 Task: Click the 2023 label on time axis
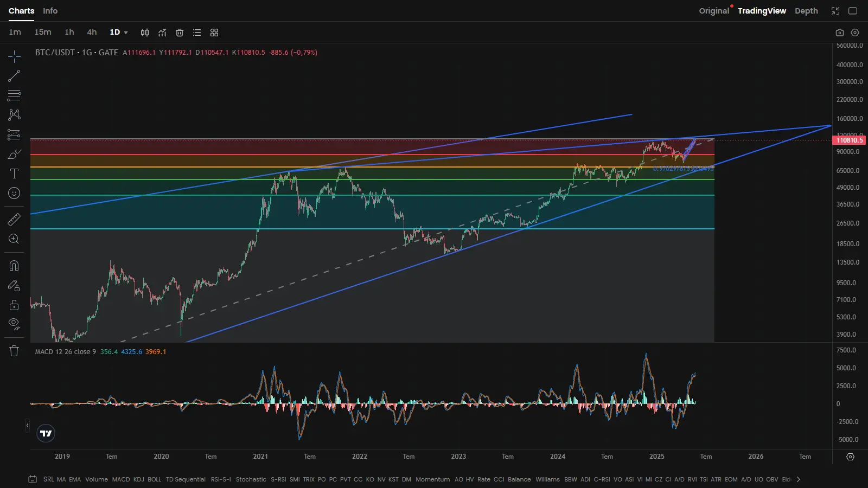tap(458, 457)
